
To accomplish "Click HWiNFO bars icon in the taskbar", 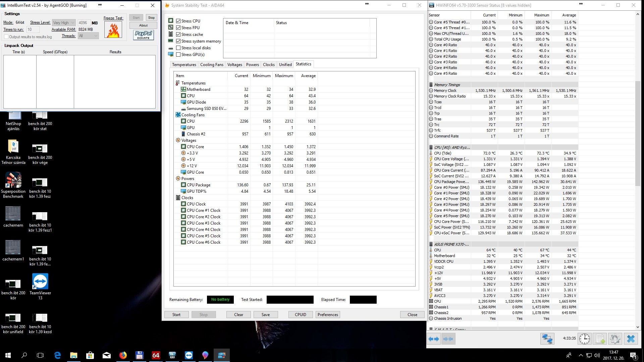I will click(x=172, y=355).
